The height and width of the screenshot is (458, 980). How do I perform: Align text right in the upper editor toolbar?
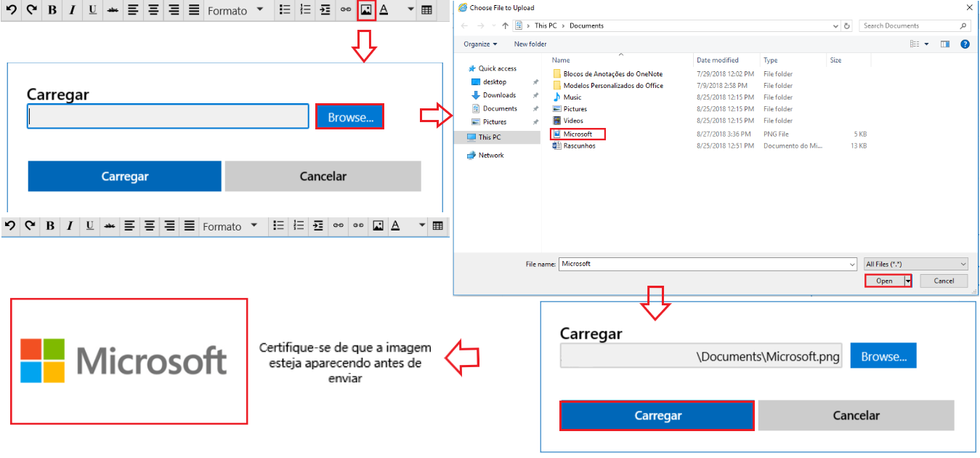[174, 10]
